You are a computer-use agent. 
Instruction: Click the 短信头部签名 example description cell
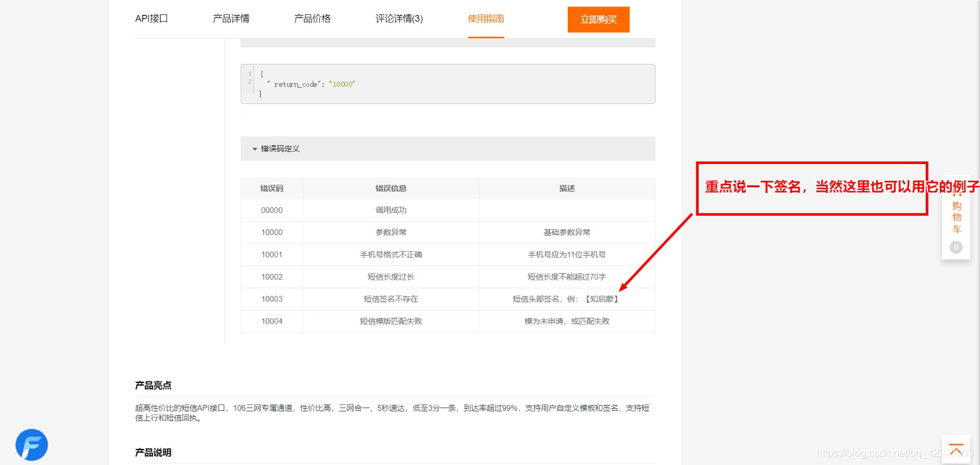coord(567,299)
